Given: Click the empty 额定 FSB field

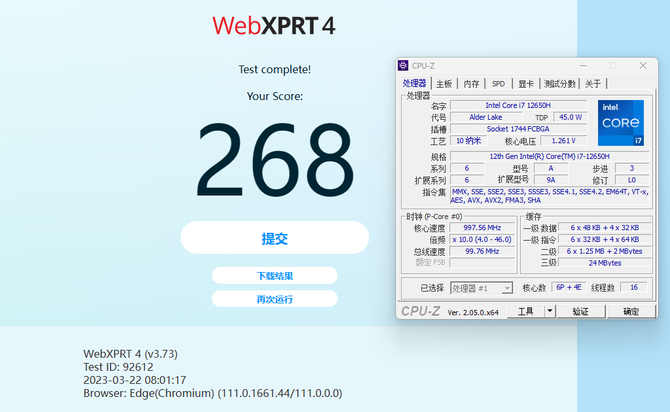Looking at the screenshot, I should 482,263.
